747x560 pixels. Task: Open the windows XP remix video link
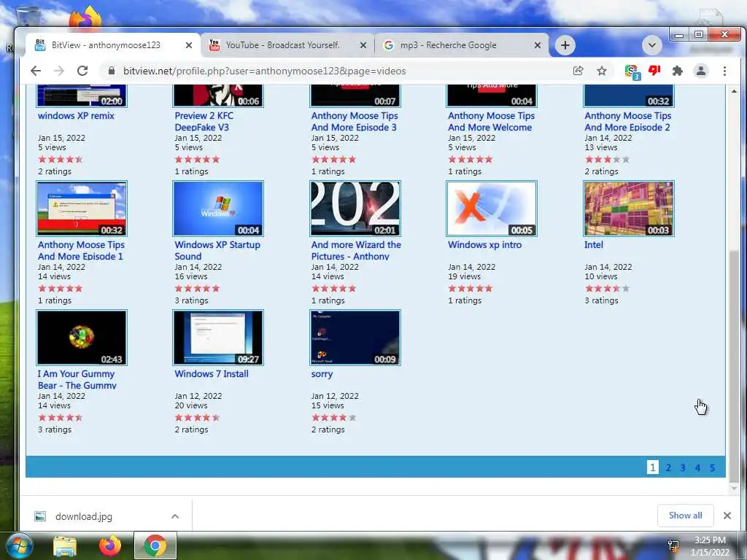(x=76, y=116)
